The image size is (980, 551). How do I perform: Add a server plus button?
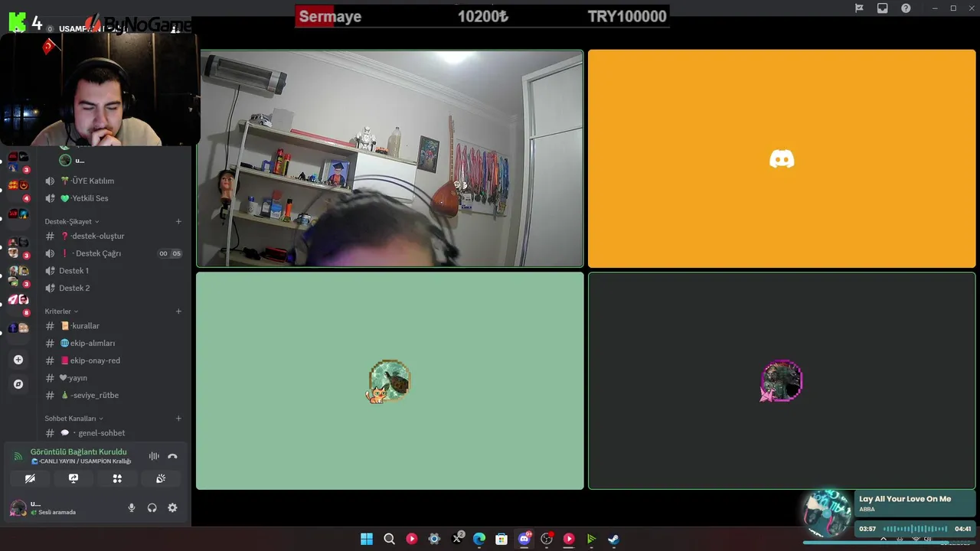click(18, 360)
